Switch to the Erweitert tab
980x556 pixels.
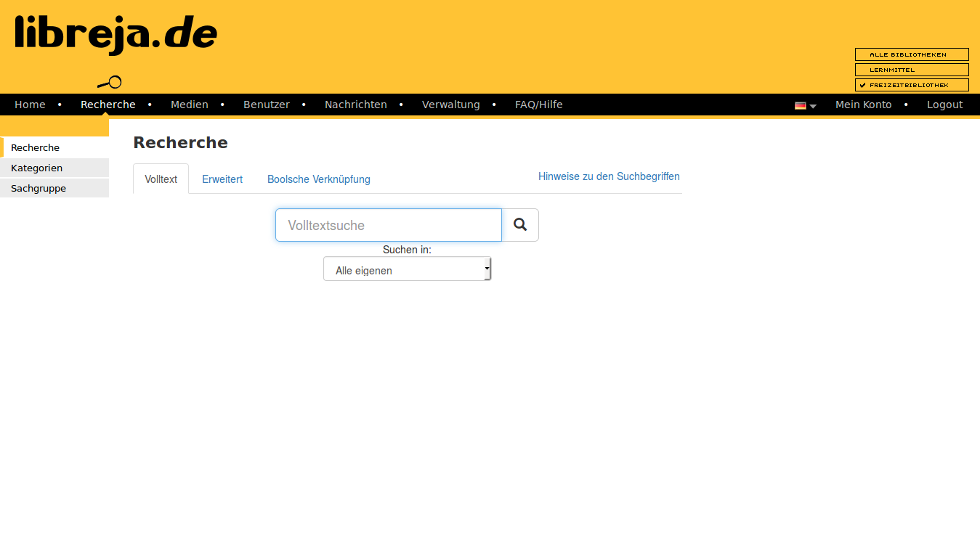[x=222, y=179]
